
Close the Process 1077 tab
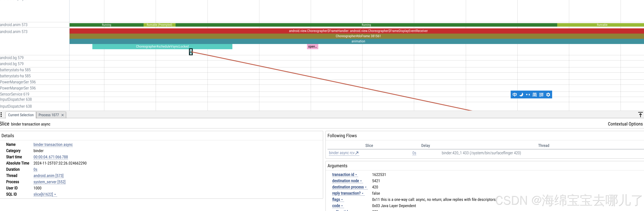(x=62, y=115)
